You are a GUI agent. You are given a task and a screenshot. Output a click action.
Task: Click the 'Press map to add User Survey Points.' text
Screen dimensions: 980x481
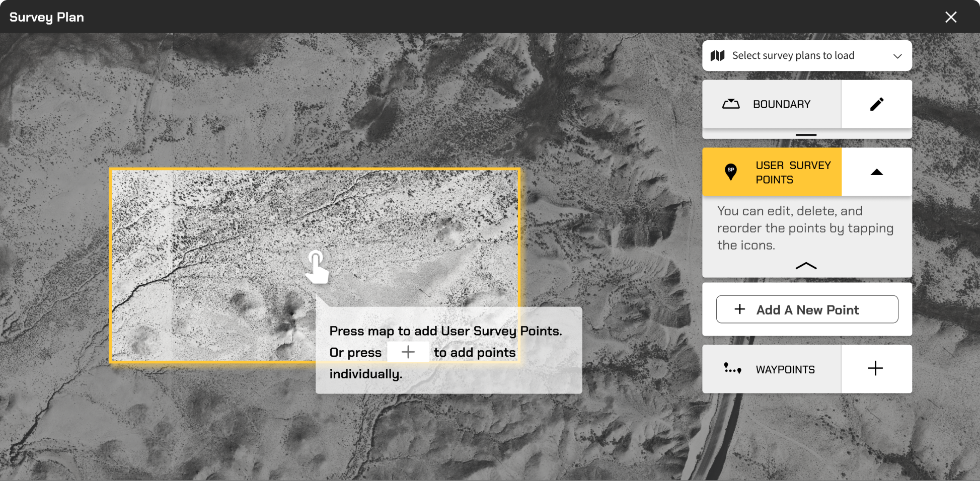point(445,331)
